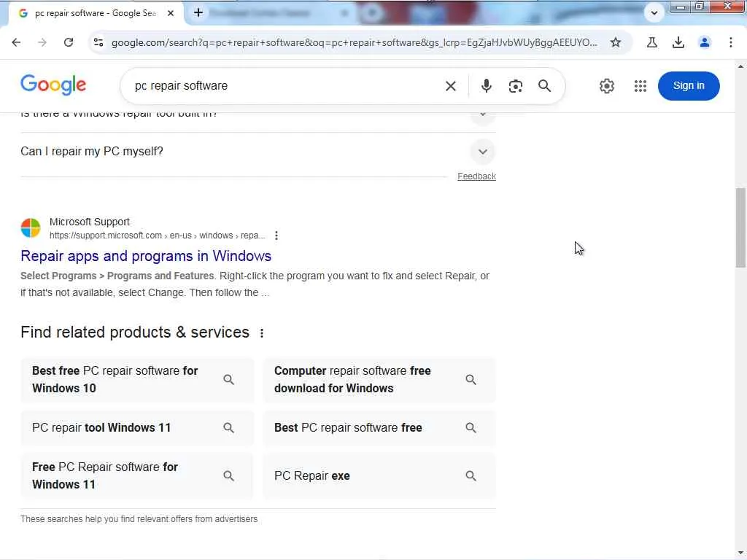This screenshot has width=747, height=560.
Task: Open the Microsoft Support site name
Action: pyautogui.click(x=90, y=222)
